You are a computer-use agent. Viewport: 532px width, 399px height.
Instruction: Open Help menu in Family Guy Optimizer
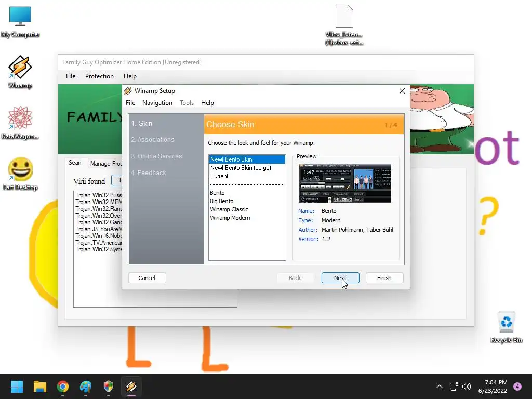tap(130, 76)
